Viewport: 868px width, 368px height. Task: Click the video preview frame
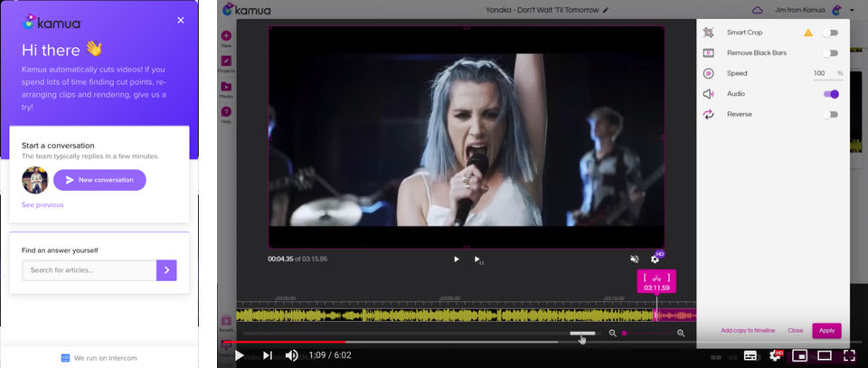point(467,137)
